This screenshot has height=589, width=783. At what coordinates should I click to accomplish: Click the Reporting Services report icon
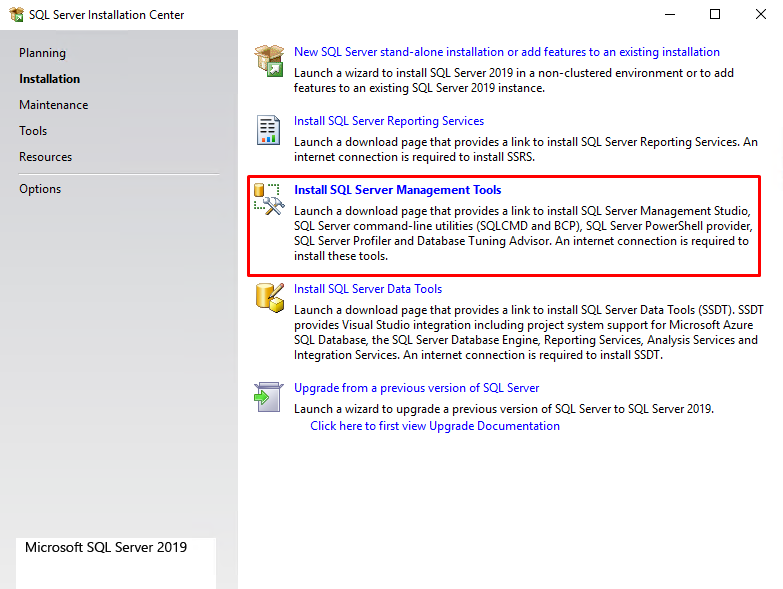[268, 130]
